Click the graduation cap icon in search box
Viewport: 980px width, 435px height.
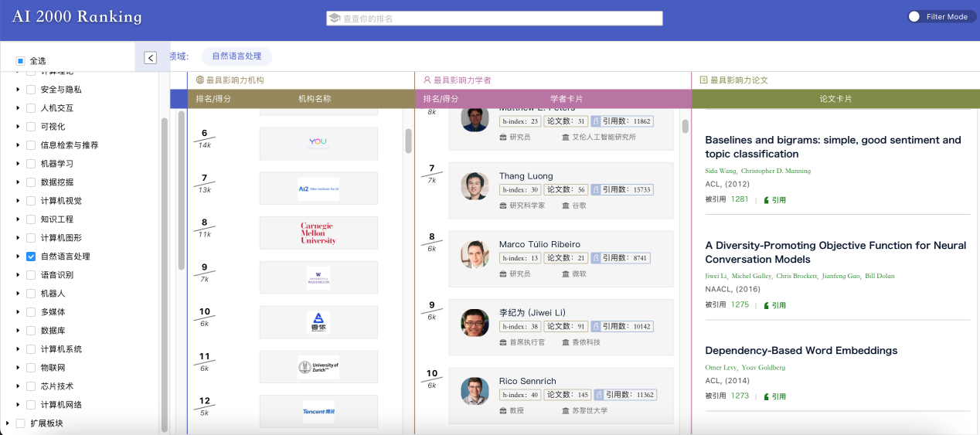334,18
